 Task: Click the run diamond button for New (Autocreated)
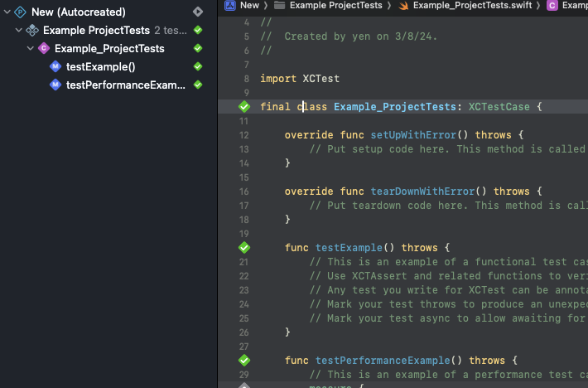[198, 12]
